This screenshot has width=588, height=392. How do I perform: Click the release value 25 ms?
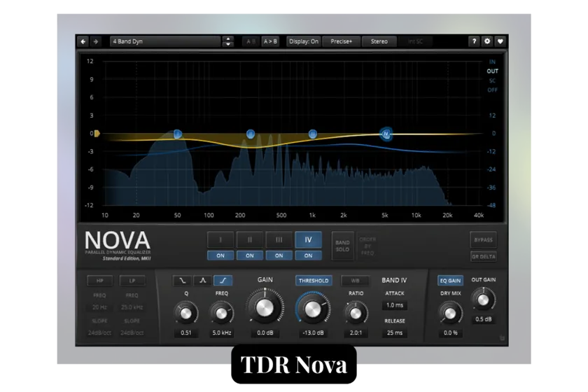(395, 332)
